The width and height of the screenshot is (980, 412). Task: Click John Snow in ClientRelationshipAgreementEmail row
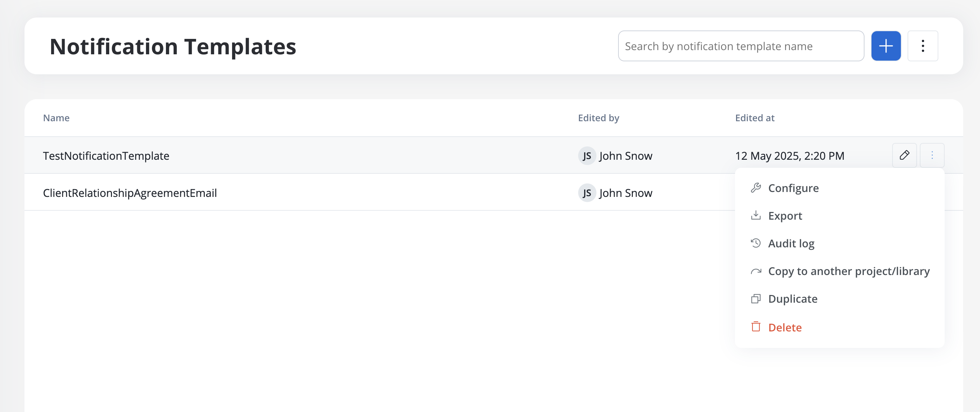(625, 193)
